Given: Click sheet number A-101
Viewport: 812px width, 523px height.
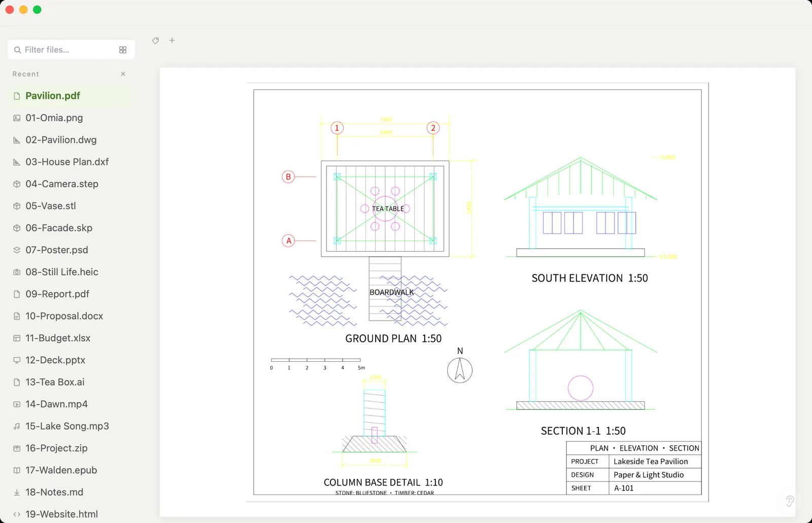Looking at the screenshot, I should [624, 488].
